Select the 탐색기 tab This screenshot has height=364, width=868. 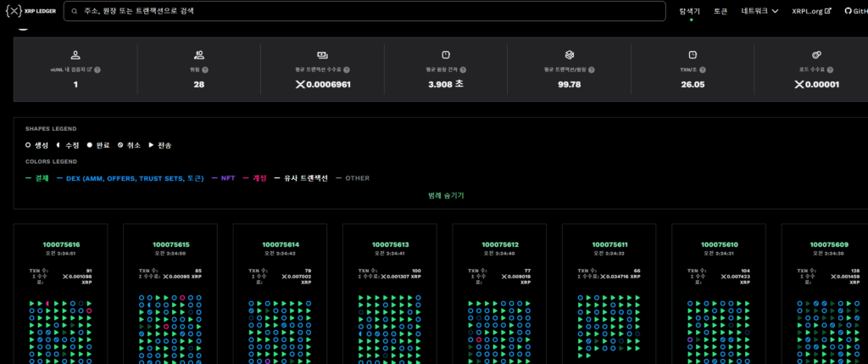pos(690,12)
